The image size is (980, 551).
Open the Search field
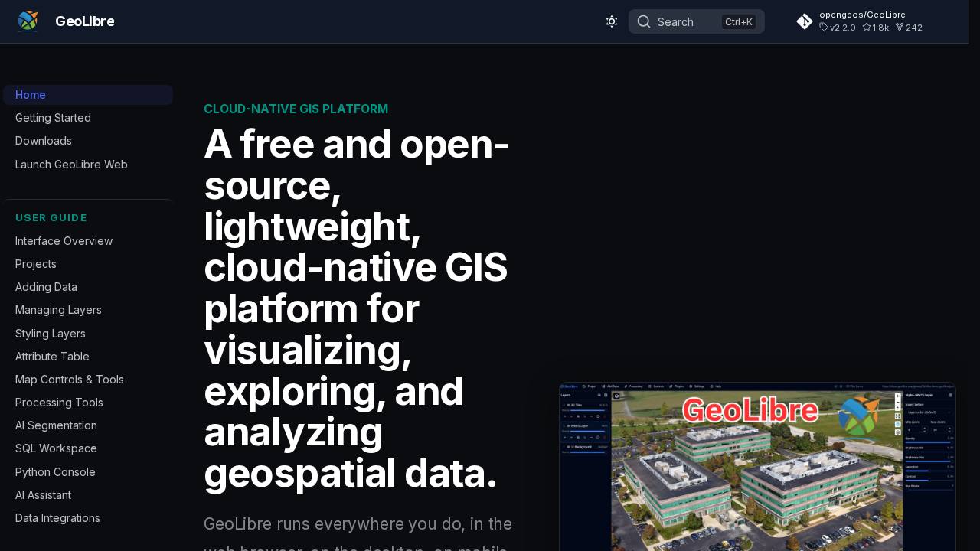tap(697, 21)
